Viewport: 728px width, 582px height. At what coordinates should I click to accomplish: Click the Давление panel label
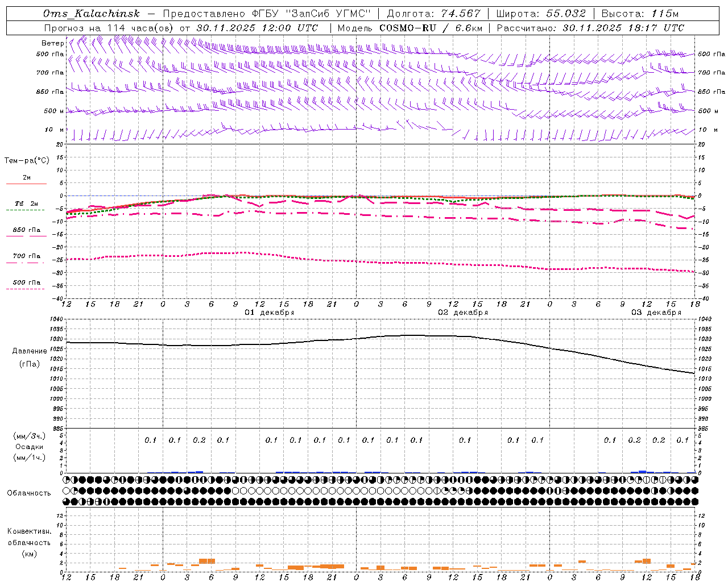click(x=30, y=351)
